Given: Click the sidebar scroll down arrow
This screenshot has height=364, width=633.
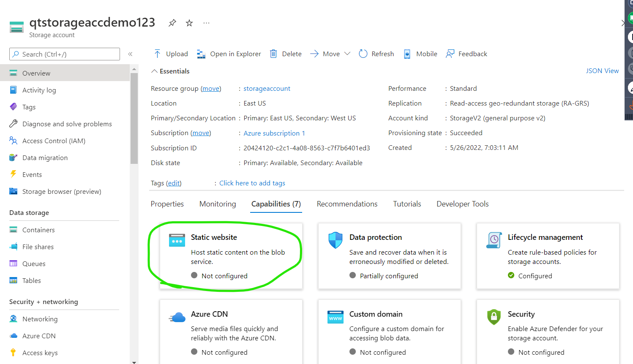Looking at the screenshot, I should [x=134, y=362].
